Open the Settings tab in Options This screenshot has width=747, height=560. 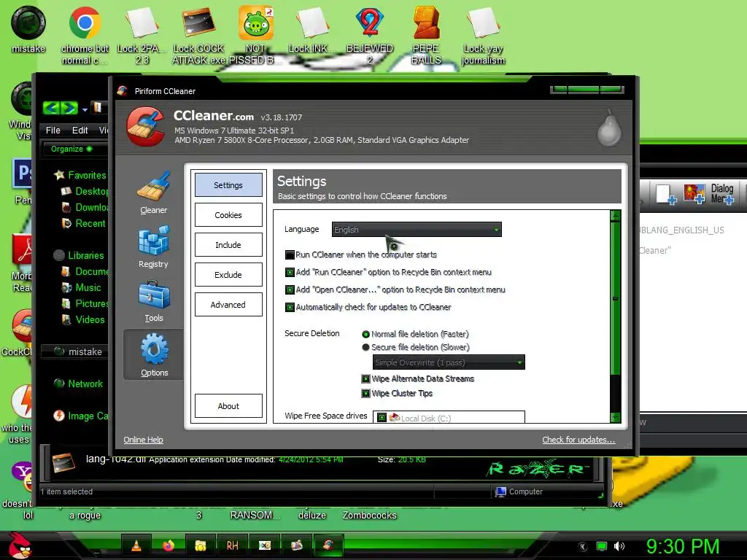(228, 185)
